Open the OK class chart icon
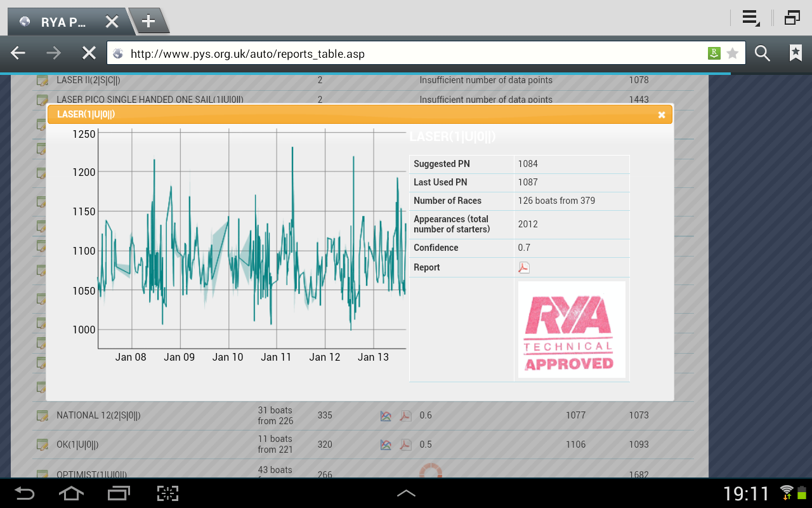Viewport: 812px width, 508px height. click(386, 444)
